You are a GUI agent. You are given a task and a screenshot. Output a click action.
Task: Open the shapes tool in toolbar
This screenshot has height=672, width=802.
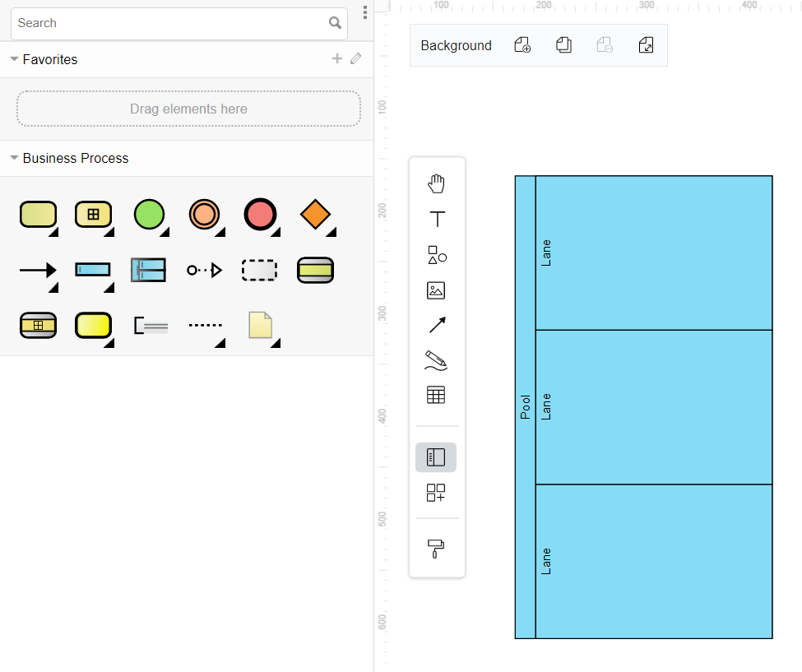[x=437, y=255]
